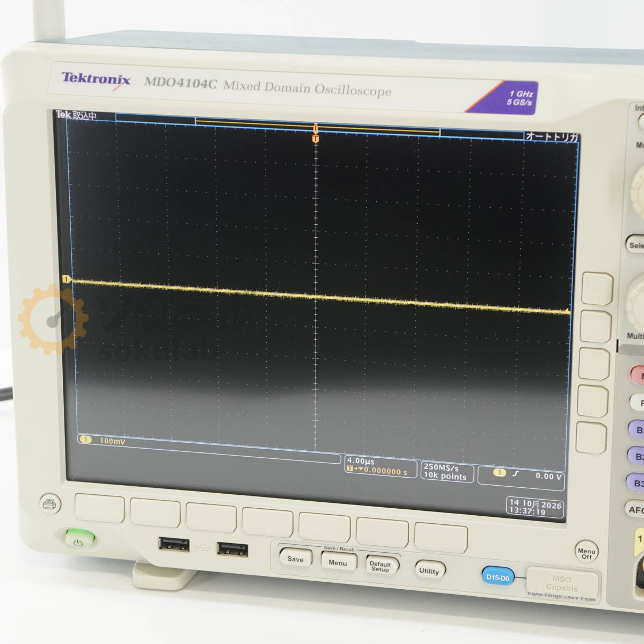Viewport: 644px width, 644px height.
Task: Click the オートトリガ trigger status label
Action: click(552, 136)
